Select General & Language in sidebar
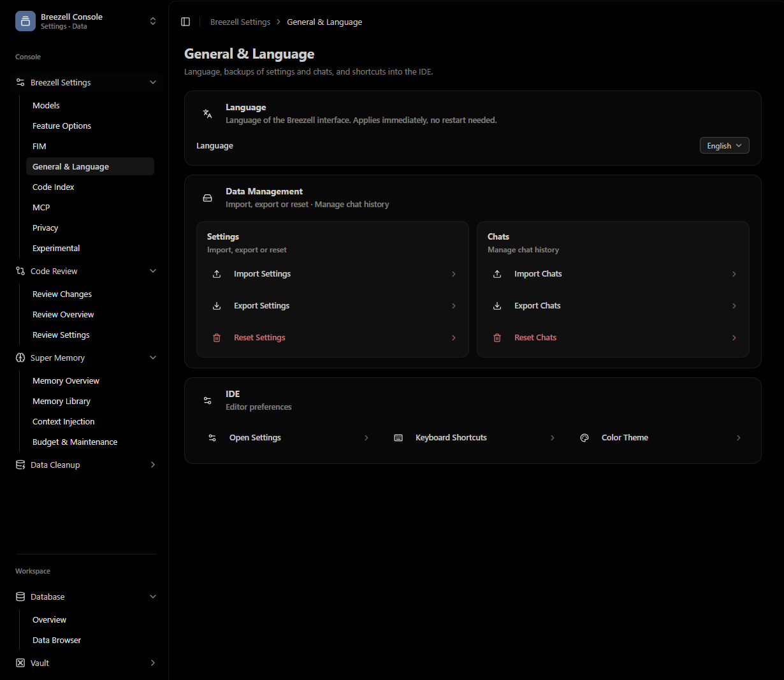 coord(90,166)
